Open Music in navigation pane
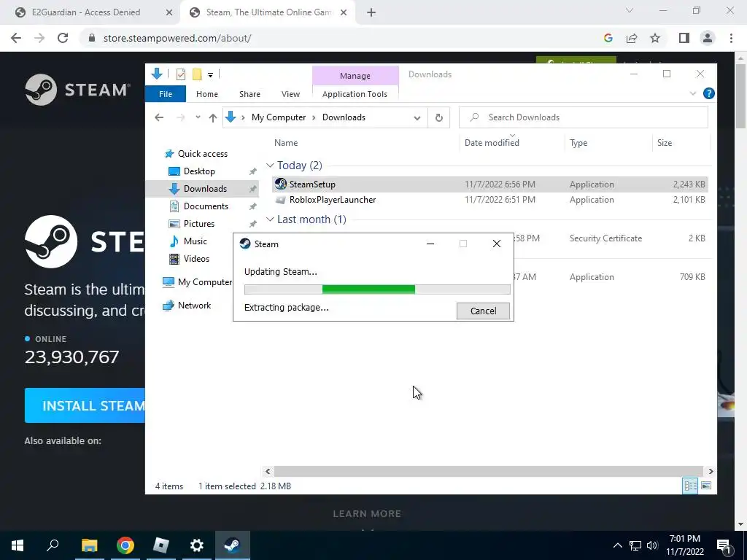 [196, 241]
